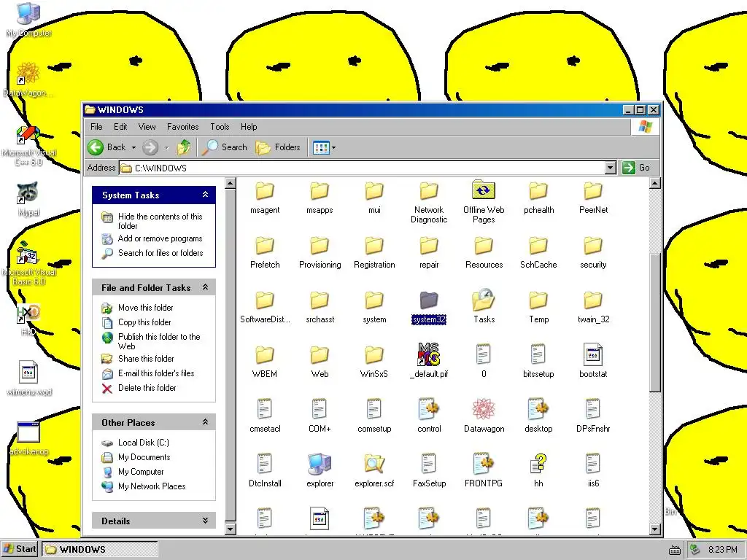Image resolution: width=747 pixels, height=560 pixels.
Task: Toggle the Folders pane button
Action: click(x=278, y=147)
